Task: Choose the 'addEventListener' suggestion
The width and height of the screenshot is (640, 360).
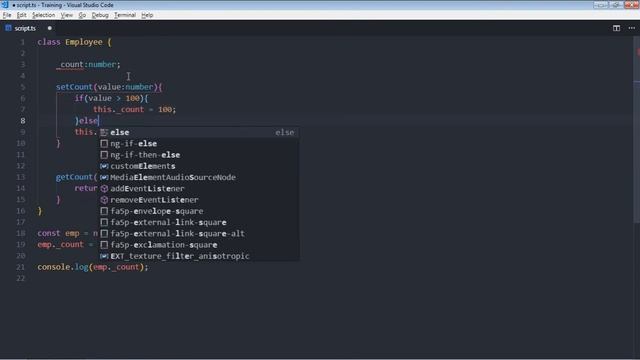Action: click(200, 189)
